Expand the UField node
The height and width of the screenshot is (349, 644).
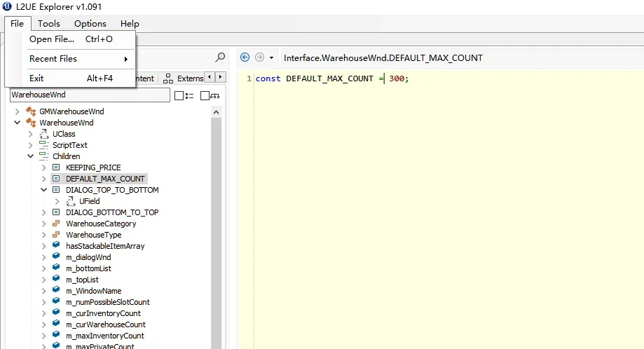[57, 201]
